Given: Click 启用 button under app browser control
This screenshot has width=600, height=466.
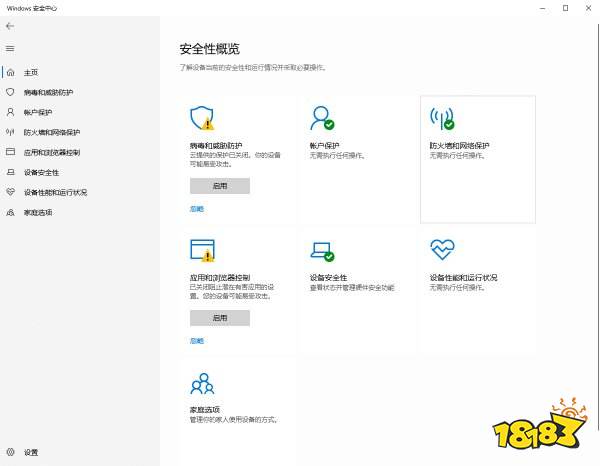Looking at the screenshot, I should (x=220, y=318).
